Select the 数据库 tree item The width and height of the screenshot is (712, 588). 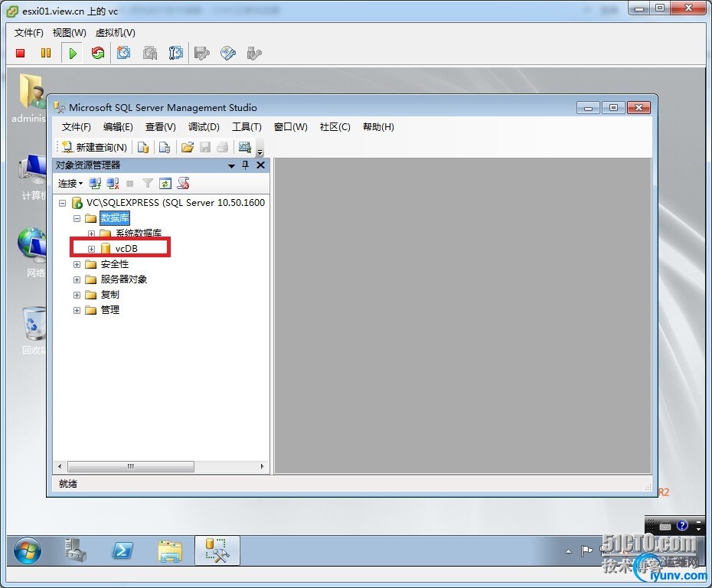tap(115, 218)
